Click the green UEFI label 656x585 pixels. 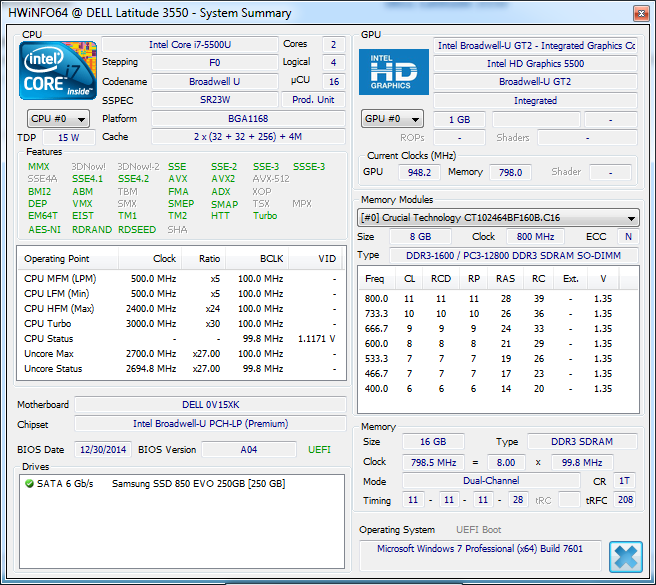[319, 449]
